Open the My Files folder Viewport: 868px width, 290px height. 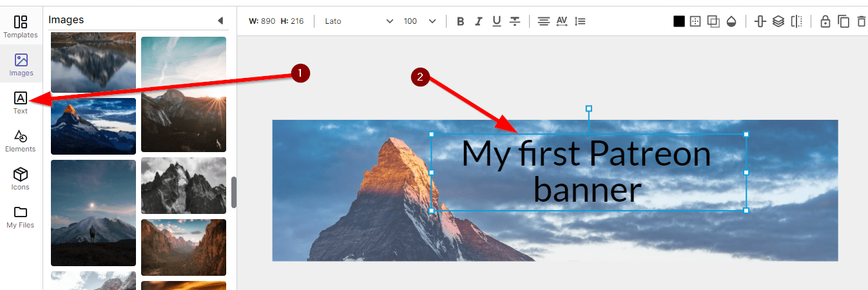pyautogui.click(x=21, y=217)
